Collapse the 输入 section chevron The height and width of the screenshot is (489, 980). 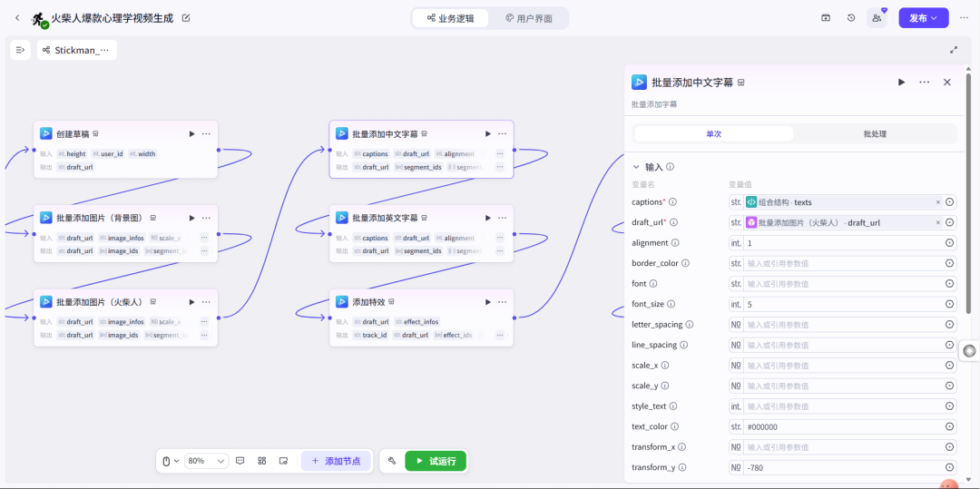(636, 167)
